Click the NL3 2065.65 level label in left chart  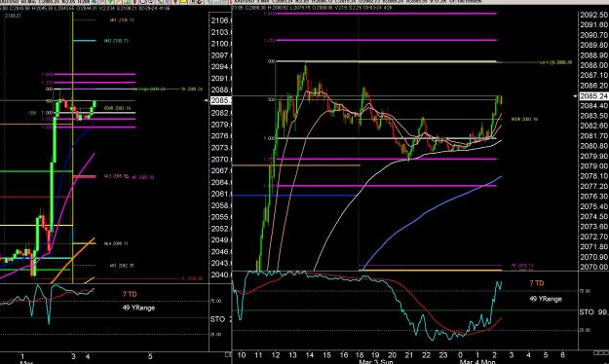(x=116, y=176)
